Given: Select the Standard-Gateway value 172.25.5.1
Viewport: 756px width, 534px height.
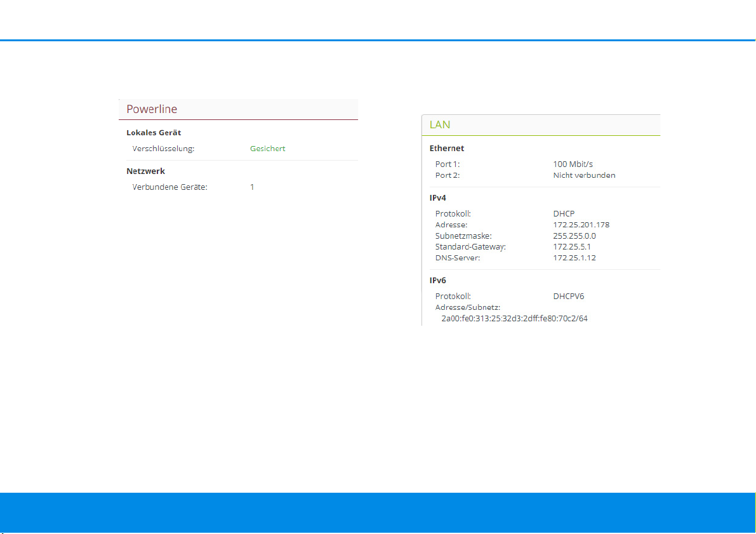Looking at the screenshot, I should [x=572, y=246].
